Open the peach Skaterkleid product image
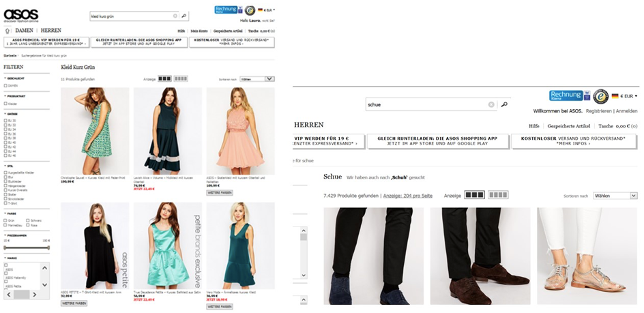Screen dimensions: 644x313 coord(240,131)
